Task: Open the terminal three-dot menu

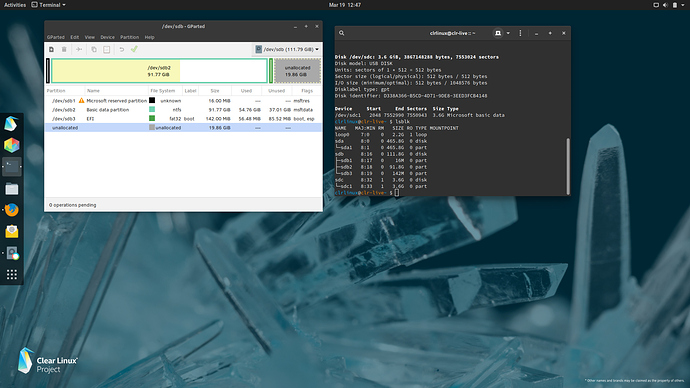Action: pos(520,33)
